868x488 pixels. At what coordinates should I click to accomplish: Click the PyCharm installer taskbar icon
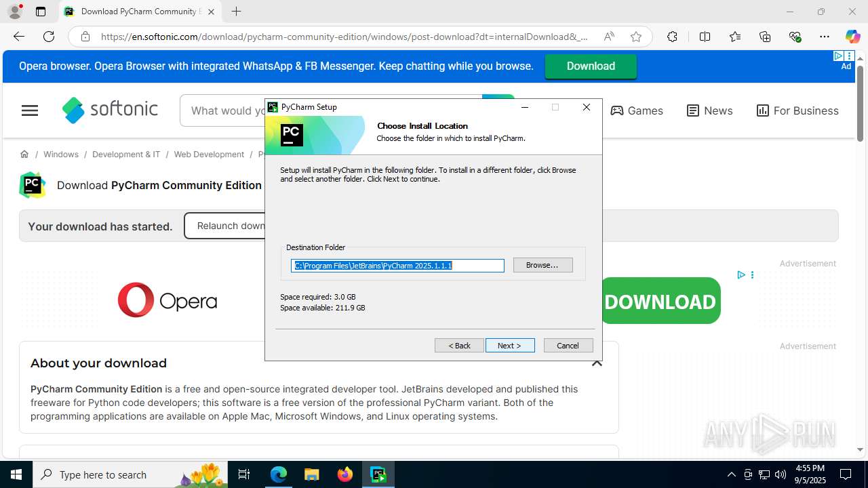pos(378,474)
